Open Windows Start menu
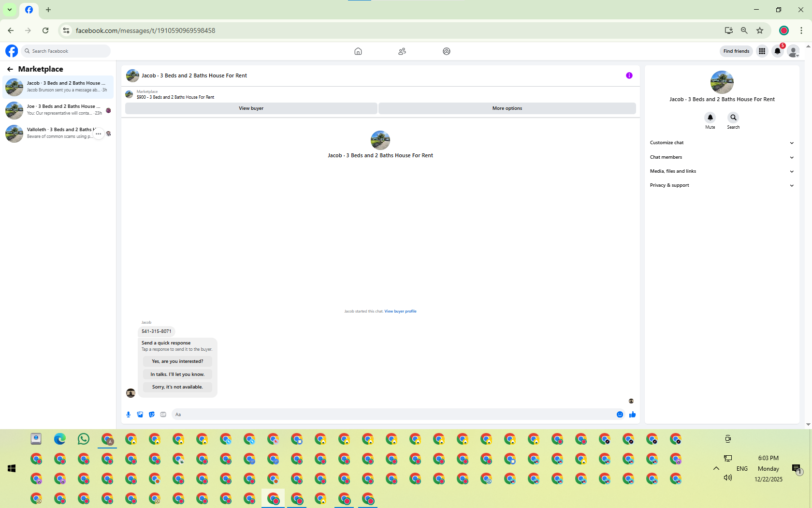The width and height of the screenshot is (812, 508). [12, 468]
